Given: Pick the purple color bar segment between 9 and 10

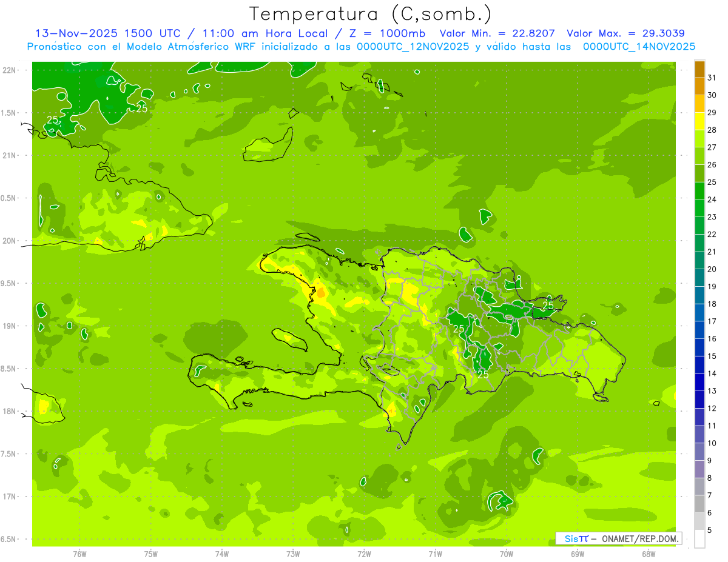Looking at the screenshot, I should 699,452.
